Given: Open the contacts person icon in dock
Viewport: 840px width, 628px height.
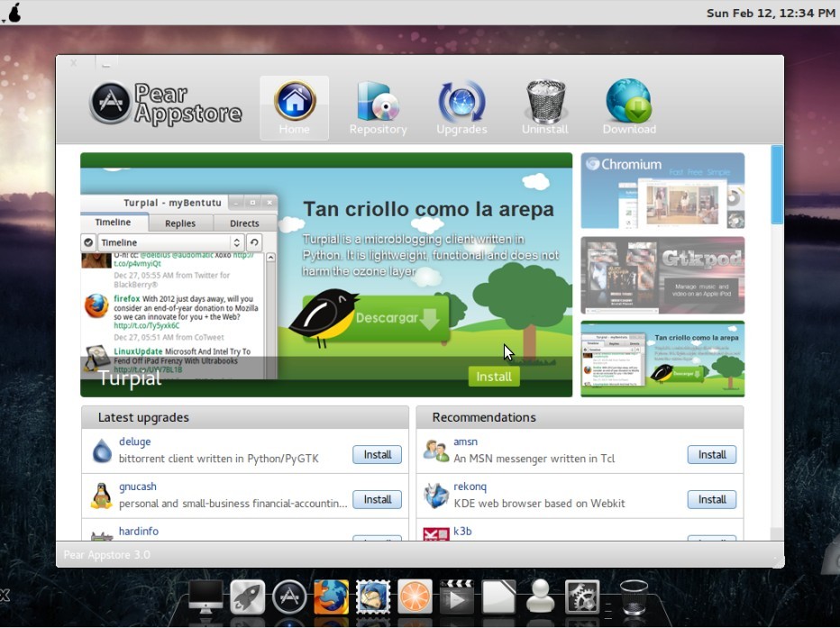Looking at the screenshot, I should point(540,596).
